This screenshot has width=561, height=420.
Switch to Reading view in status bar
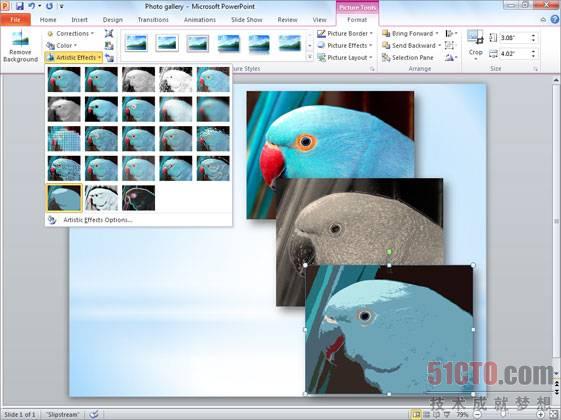click(x=436, y=415)
